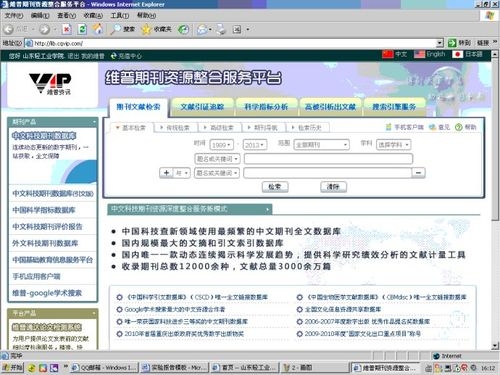The width and height of the screenshot is (500, 375).
Task: Expand the address bar URL dropdown
Action: point(440,43)
